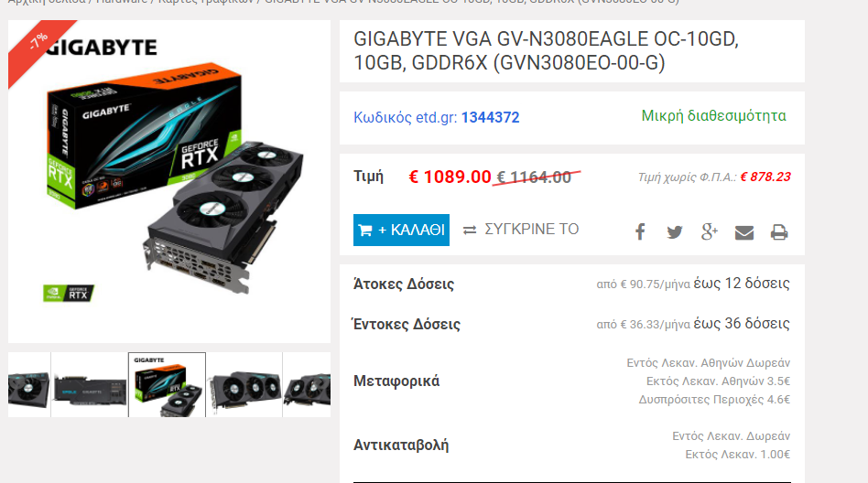Select second thumbnail showing card side view
Screen dimensions: 868x483
coord(89,384)
